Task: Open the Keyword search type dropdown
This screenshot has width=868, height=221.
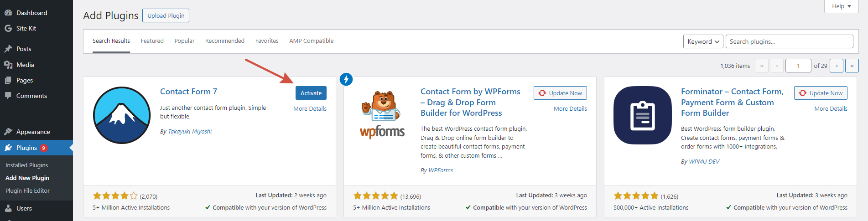Action: (x=703, y=41)
